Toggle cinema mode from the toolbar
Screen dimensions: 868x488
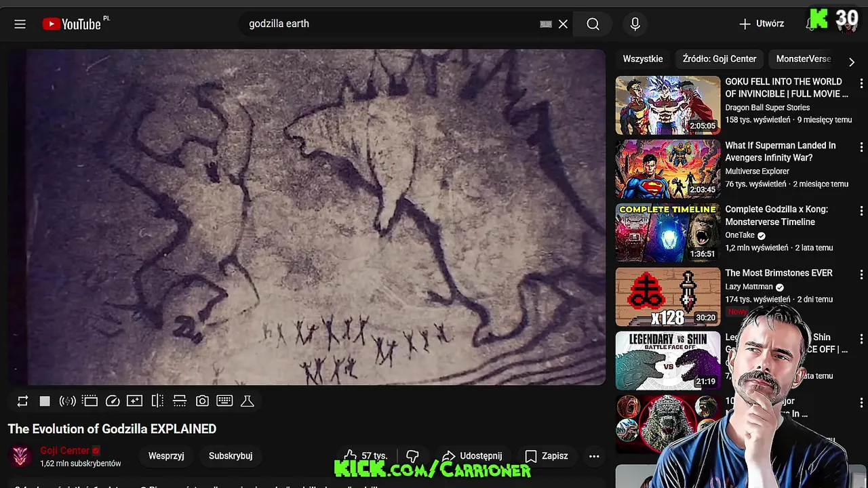(90, 401)
